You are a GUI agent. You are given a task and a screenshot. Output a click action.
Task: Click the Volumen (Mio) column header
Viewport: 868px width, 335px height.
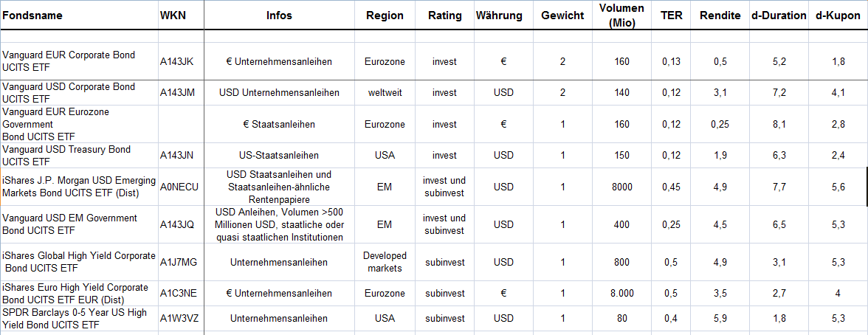tap(621, 15)
